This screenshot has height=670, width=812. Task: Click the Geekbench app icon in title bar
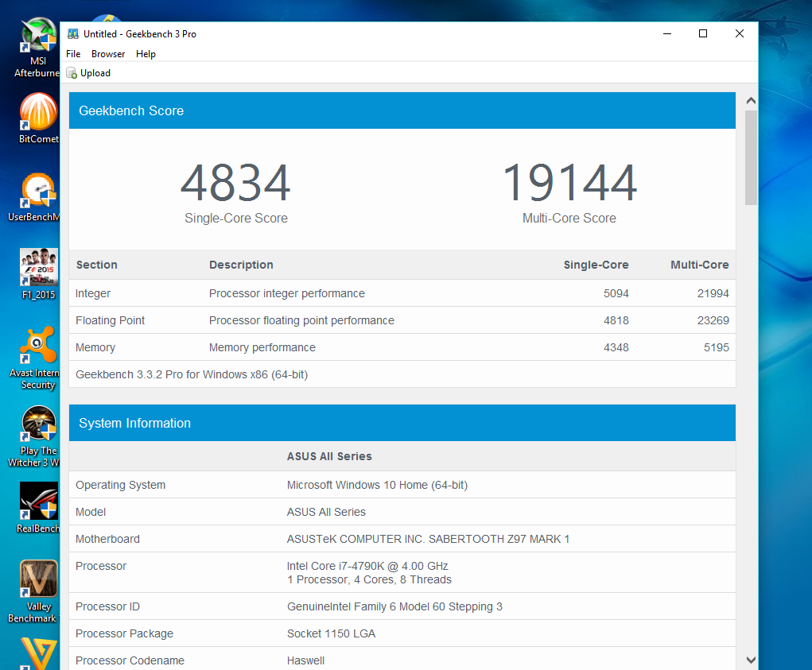[73, 34]
